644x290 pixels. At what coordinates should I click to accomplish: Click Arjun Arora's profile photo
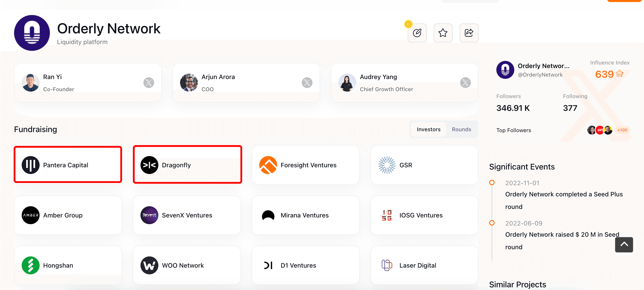click(189, 83)
